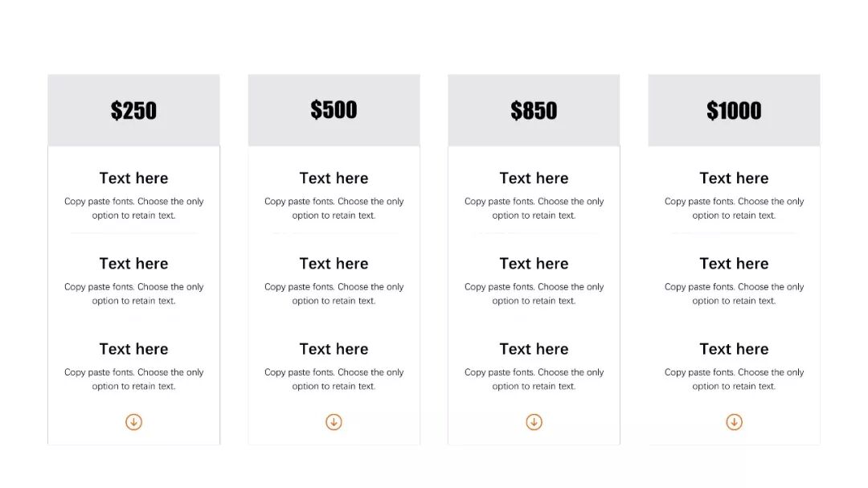Click the down-arrow icon in the $850 card
The image size is (868, 488).
tap(534, 422)
